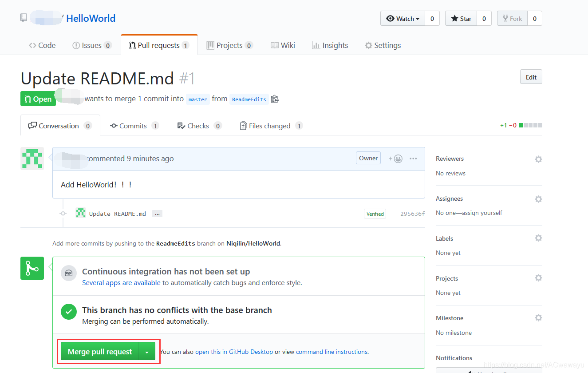Open the 'Several apps are available' link
The image size is (588, 373).
[x=121, y=282]
